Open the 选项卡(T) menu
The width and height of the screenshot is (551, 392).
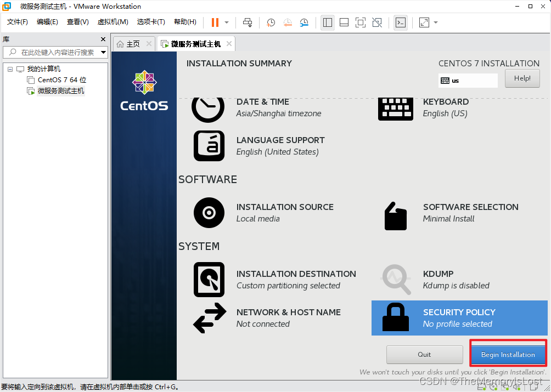click(x=151, y=22)
